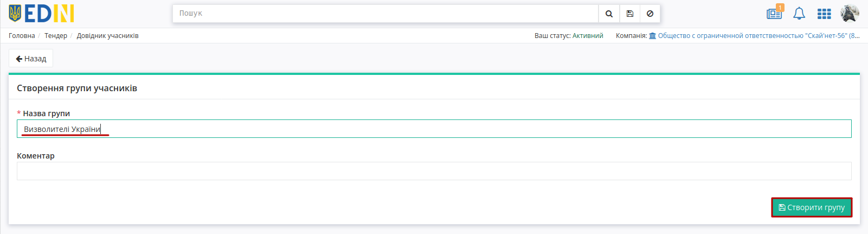Click the Створення групи учасників heading
868x234 pixels.
click(77, 88)
